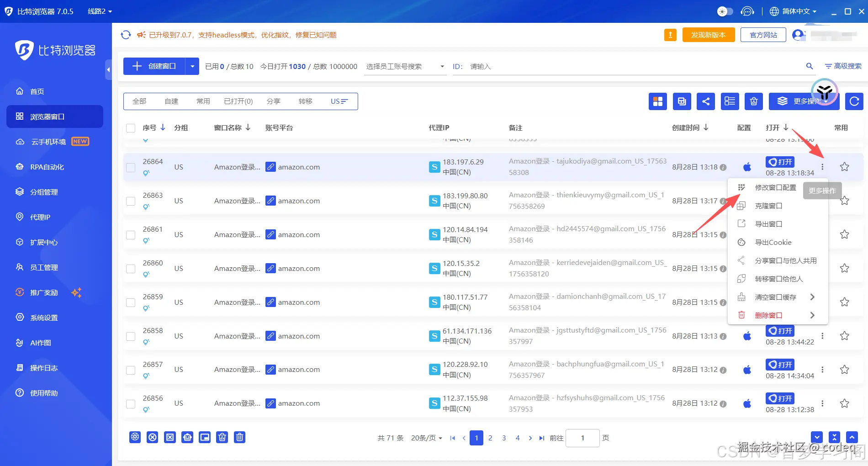Click the plain trash can icon at bottom
Image resolution: width=868 pixels, height=466 pixels.
[x=239, y=437]
